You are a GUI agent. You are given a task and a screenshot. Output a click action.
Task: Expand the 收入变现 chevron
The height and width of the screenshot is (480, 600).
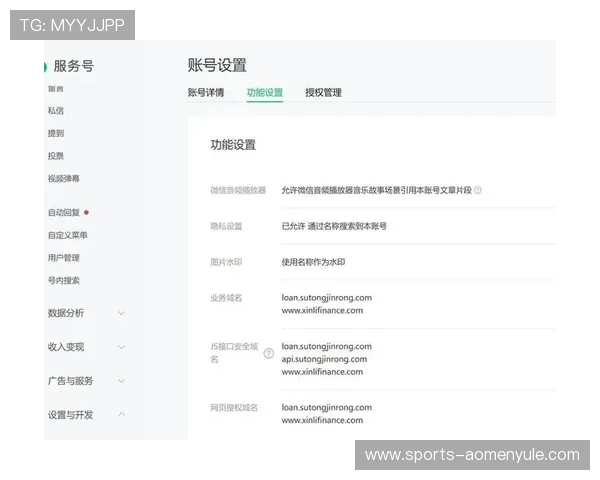click(121, 347)
